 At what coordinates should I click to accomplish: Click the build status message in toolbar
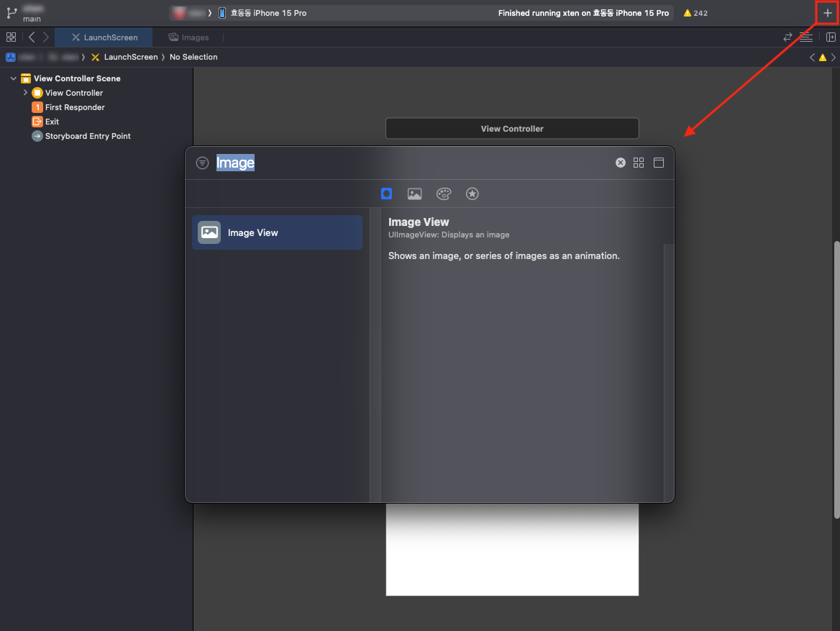(583, 13)
